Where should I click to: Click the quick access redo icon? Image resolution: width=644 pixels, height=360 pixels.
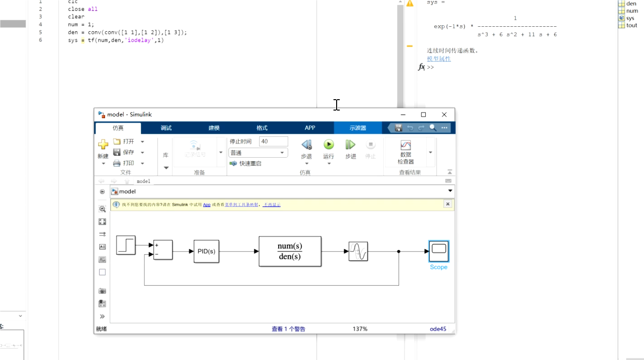(421, 128)
